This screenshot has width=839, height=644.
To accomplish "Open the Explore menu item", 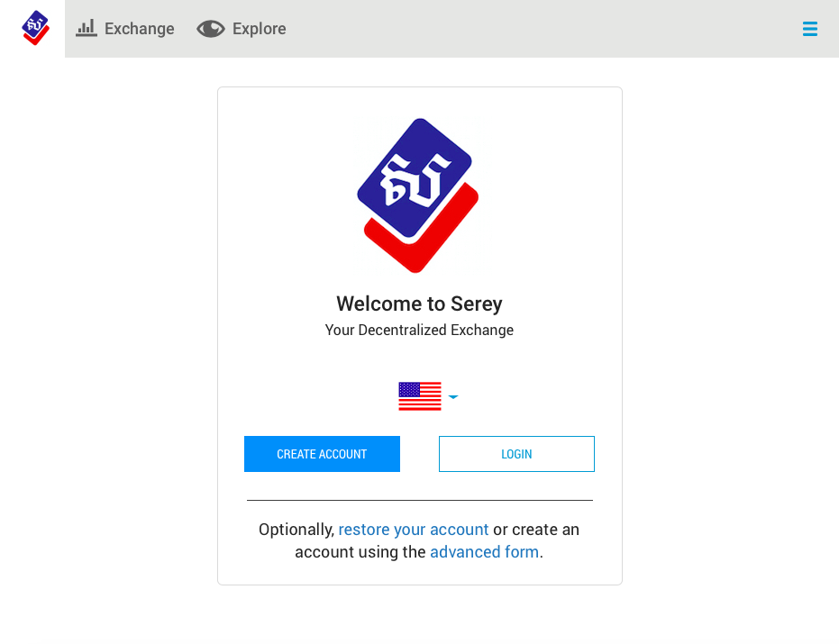I will click(242, 28).
